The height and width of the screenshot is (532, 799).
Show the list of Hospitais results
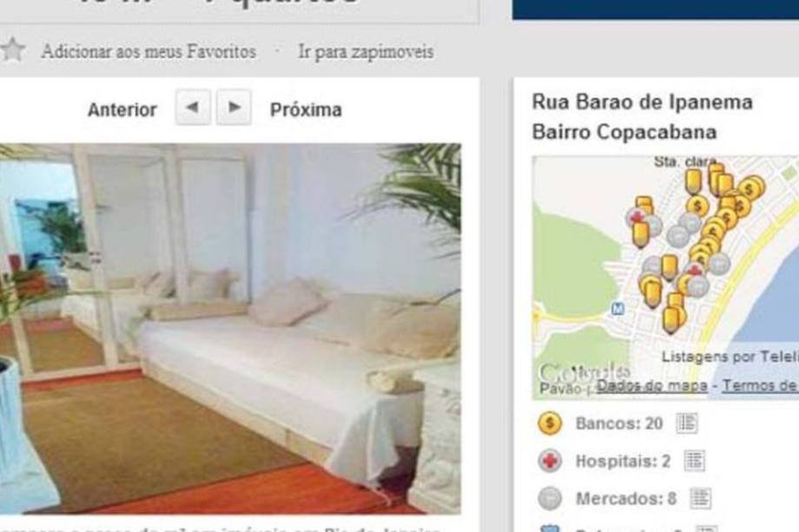click(694, 461)
